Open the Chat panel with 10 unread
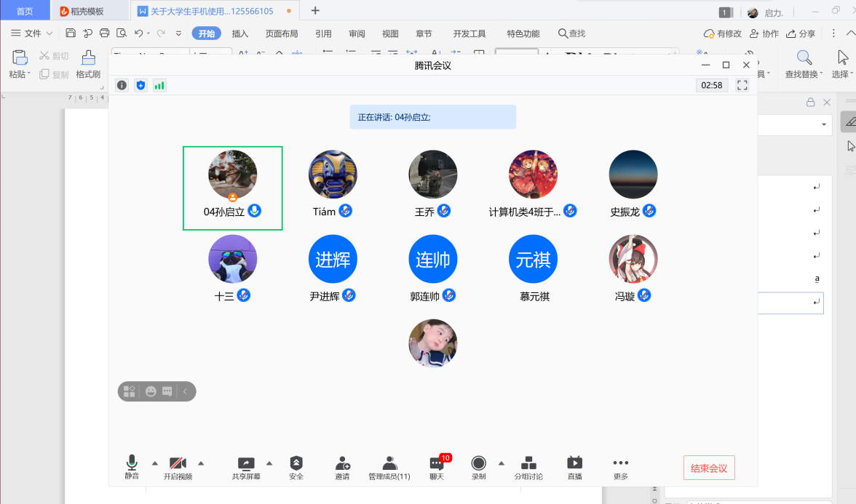 (437, 467)
